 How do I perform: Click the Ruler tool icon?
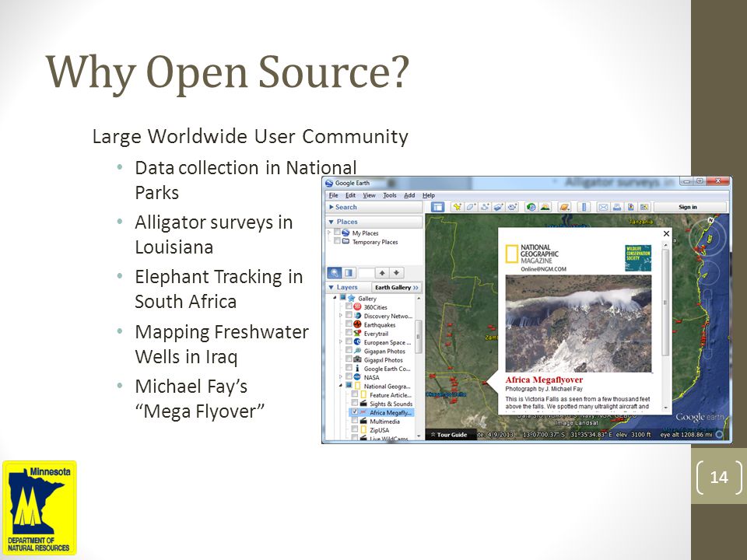[584, 207]
